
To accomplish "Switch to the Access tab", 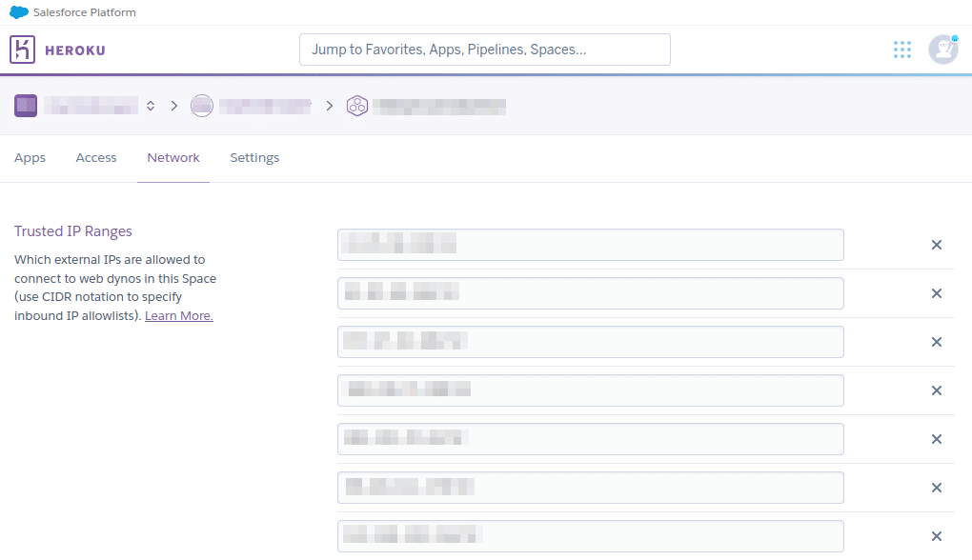I will 96,158.
